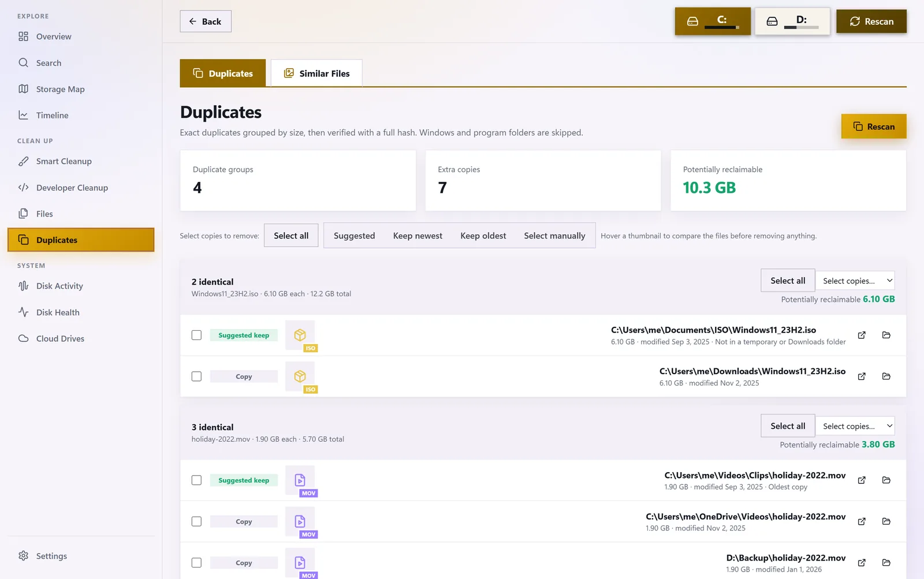
Task: Reveal Videos\Clips\holiday-2022.mov in folder
Action: [886, 480]
